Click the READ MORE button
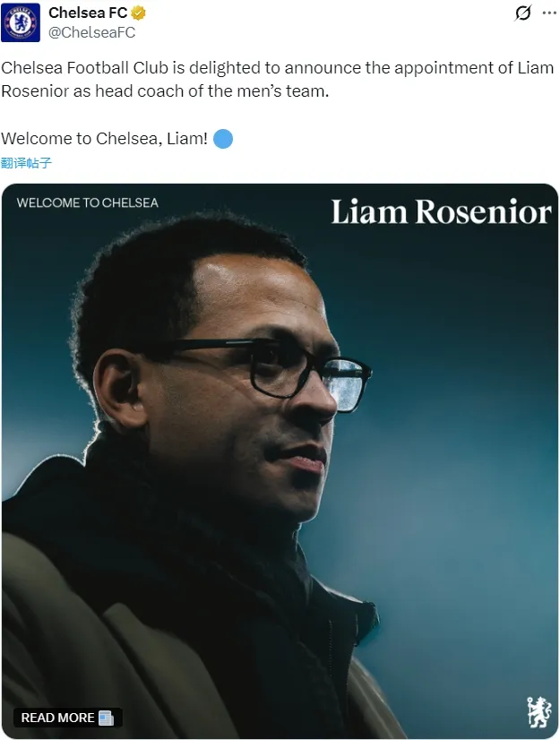Viewport: 560px width, 740px height. pyautogui.click(x=68, y=718)
